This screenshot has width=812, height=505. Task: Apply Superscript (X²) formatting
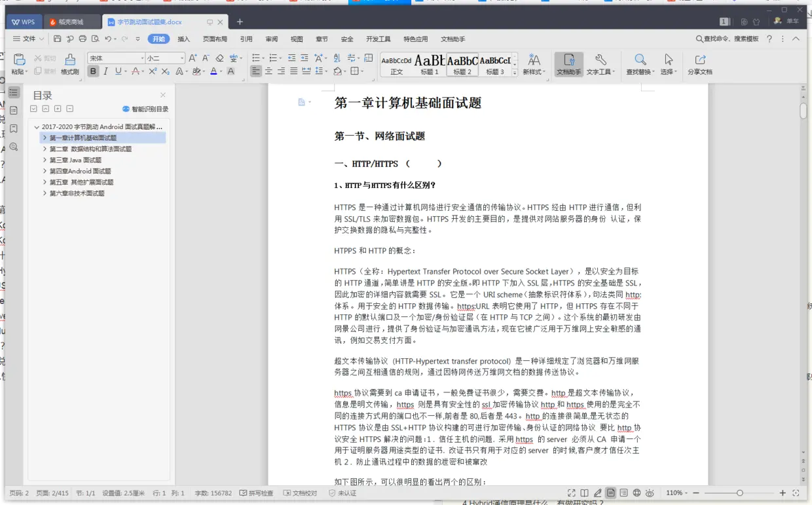pyautogui.click(x=153, y=71)
